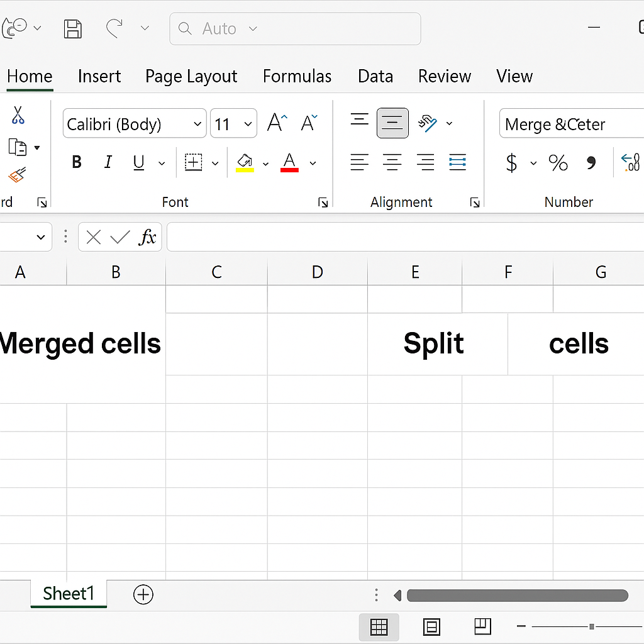Open the Copy options arrow
This screenshot has width=644, height=644.
[37, 147]
